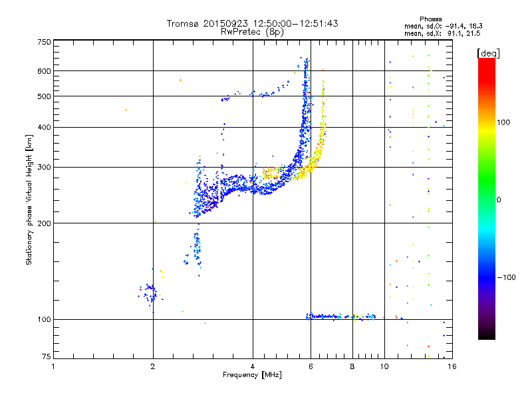Click the 'mean, sd,O: -91.4, 18.3' line
532x399 pixels.
(x=443, y=26)
